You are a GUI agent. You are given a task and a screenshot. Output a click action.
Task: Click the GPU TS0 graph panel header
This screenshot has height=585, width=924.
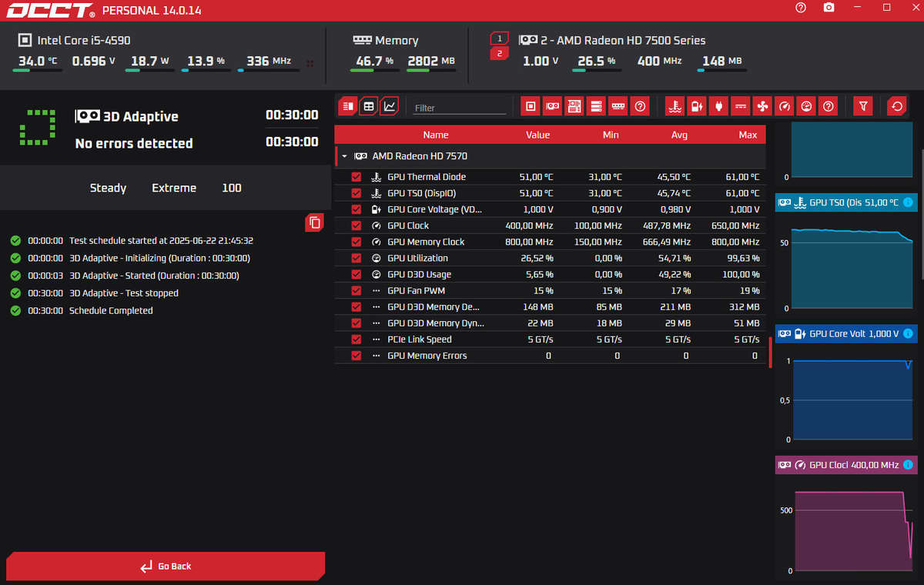(x=845, y=202)
